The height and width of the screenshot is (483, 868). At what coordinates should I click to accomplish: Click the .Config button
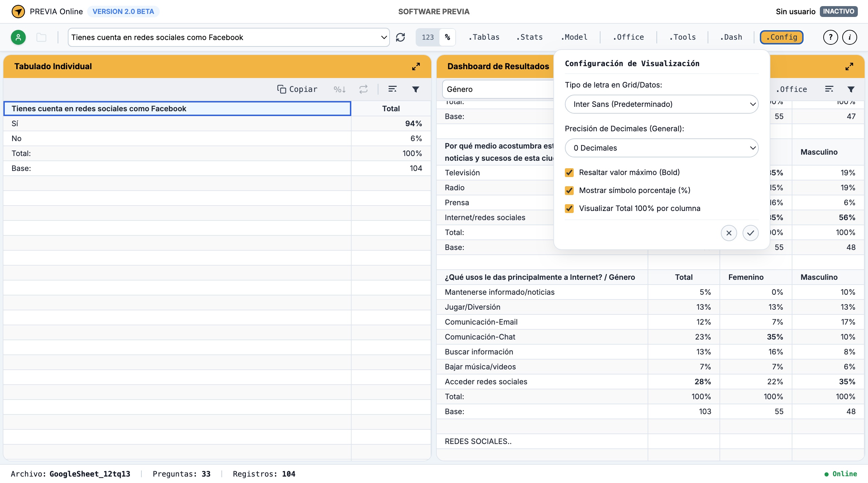pos(782,37)
